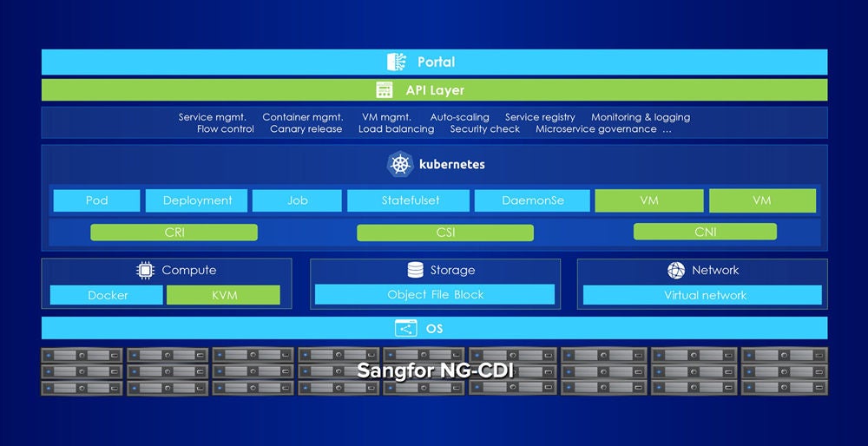The image size is (868, 446).
Task: Click the "Network" heading
Action: click(x=715, y=270)
